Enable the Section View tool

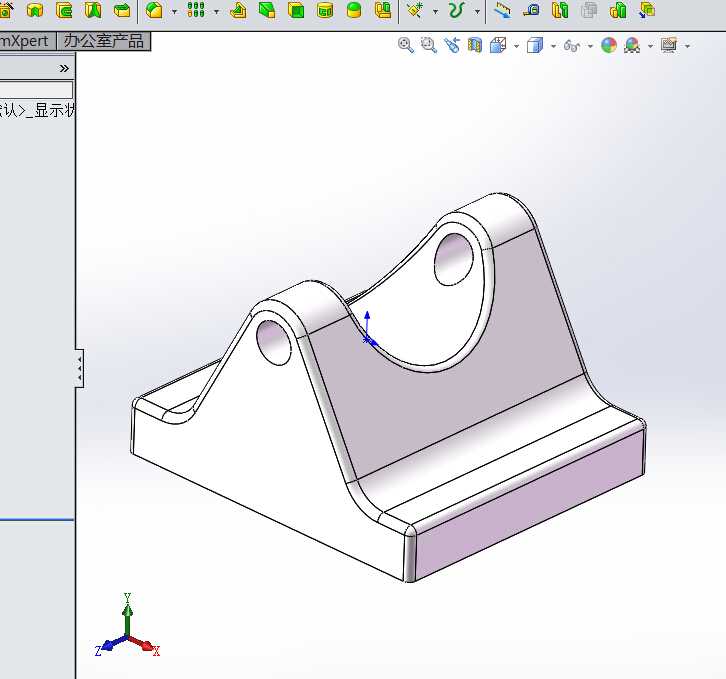tap(475, 45)
